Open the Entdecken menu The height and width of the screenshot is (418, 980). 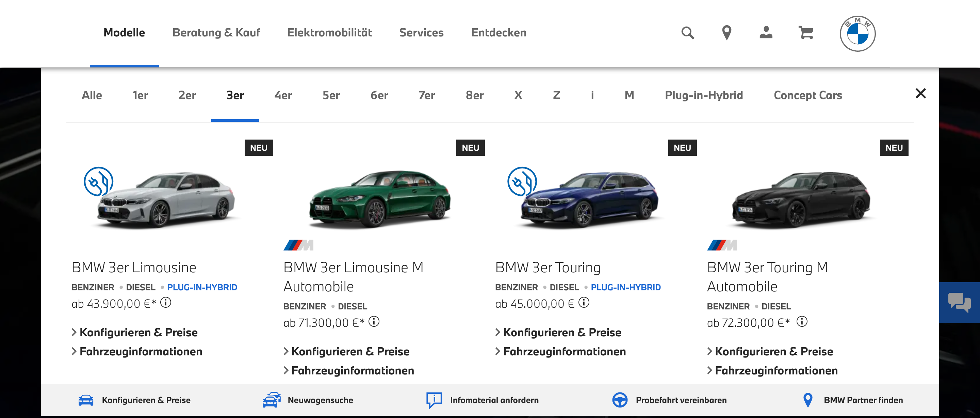[499, 33]
